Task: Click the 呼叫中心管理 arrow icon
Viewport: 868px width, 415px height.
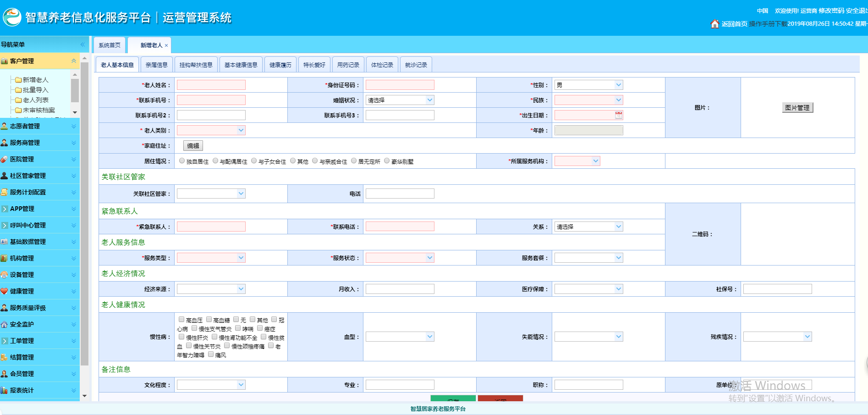Action: (5, 225)
